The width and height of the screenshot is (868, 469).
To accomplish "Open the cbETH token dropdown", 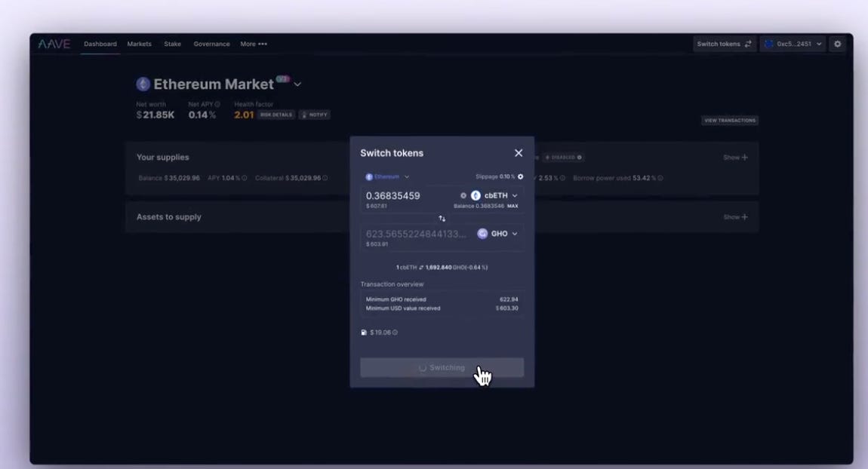I will pyautogui.click(x=495, y=196).
